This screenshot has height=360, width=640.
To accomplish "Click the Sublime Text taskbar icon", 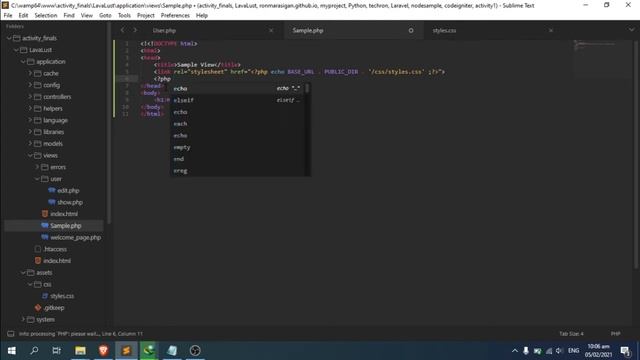I will click(126, 351).
